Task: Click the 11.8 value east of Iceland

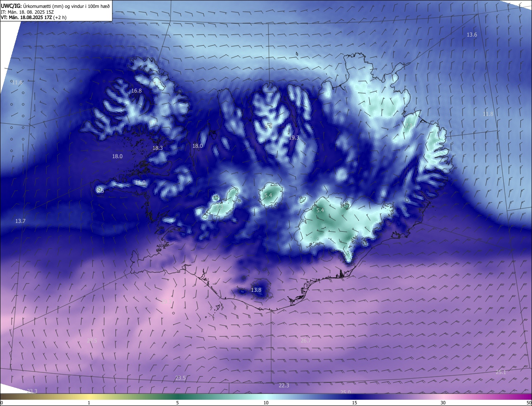Action: (488, 114)
